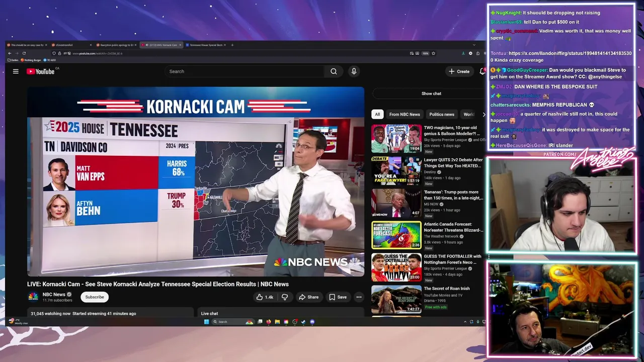
Task: Switch to the Kaceytron public apology tab
Action: (x=116, y=45)
